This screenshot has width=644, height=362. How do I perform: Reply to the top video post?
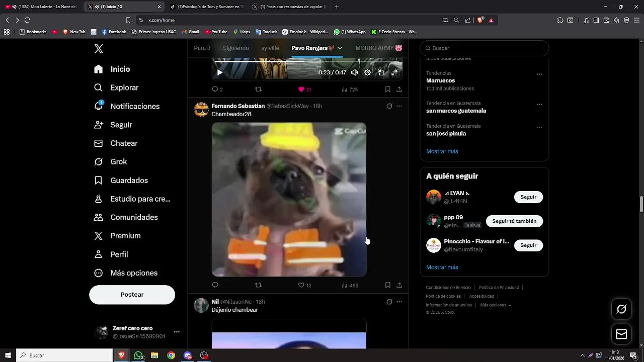pos(217,89)
